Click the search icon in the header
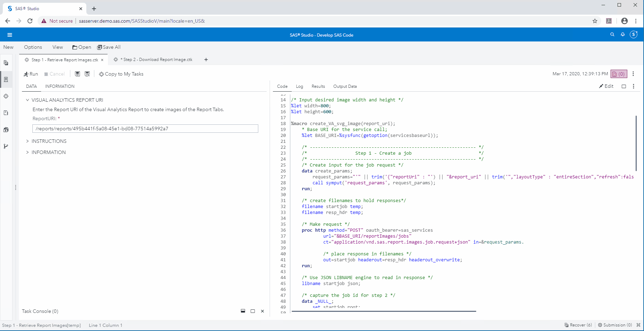 point(612,34)
